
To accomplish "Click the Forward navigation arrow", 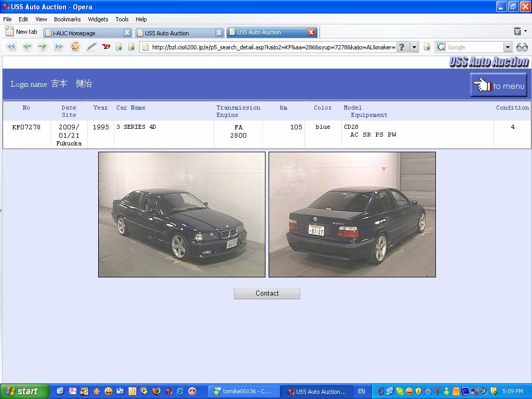I will [43, 47].
